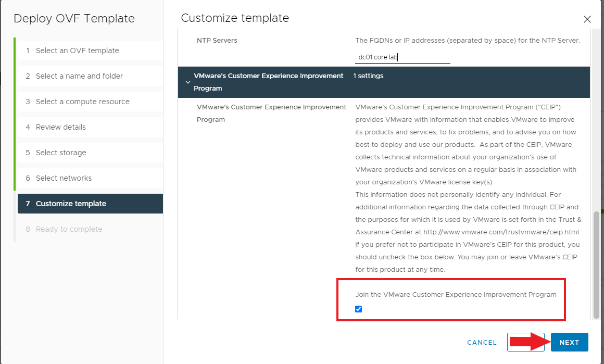The image size is (604, 364).
Task: Go to step 5 Select storage
Action: pyautogui.click(x=90, y=153)
